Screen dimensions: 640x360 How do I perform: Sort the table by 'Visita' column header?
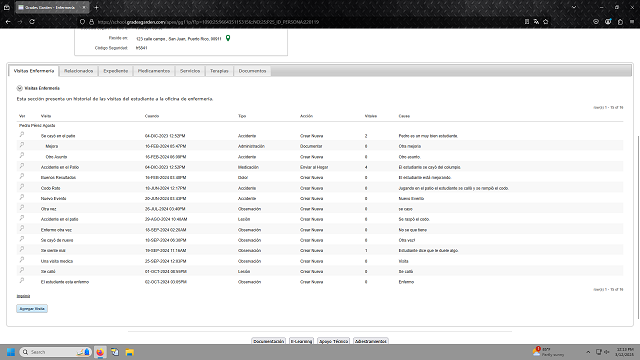click(46, 116)
